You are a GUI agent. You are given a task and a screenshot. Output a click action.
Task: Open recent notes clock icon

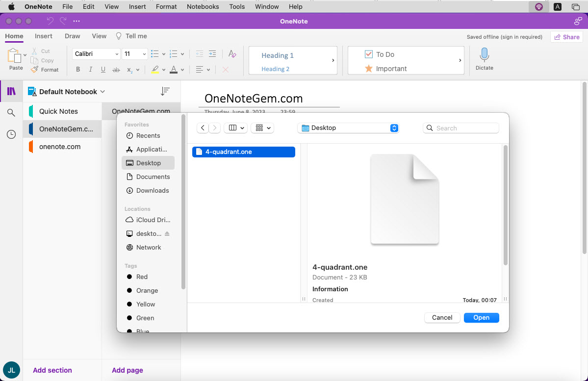11,134
